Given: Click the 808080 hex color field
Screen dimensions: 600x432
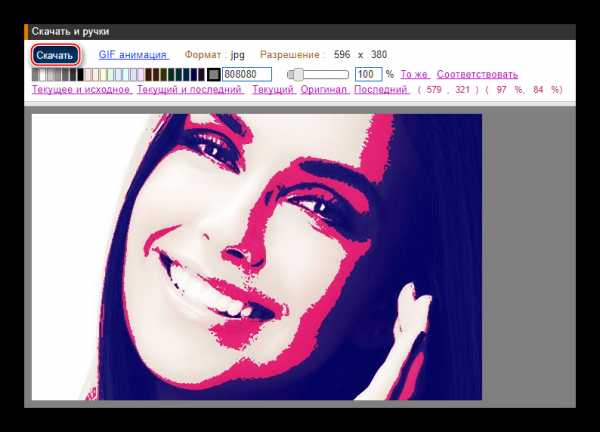Looking at the screenshot, I should (x=247, y=74).
